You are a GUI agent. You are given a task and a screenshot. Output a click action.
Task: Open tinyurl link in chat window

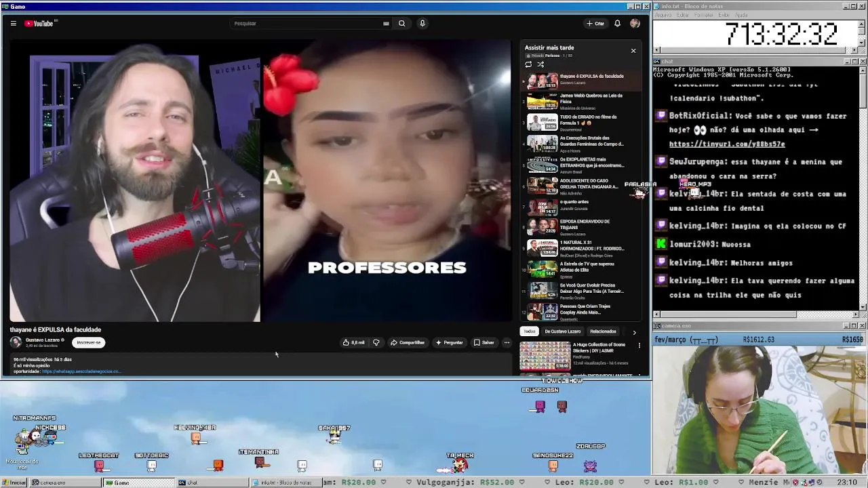tap(727, 144)
